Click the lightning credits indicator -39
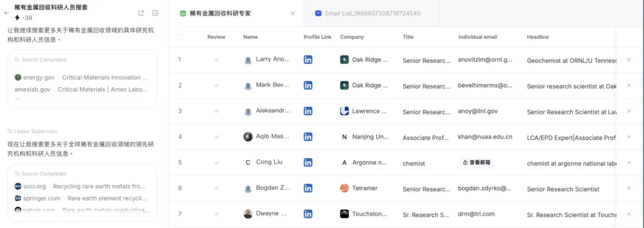 coord(23,18)
